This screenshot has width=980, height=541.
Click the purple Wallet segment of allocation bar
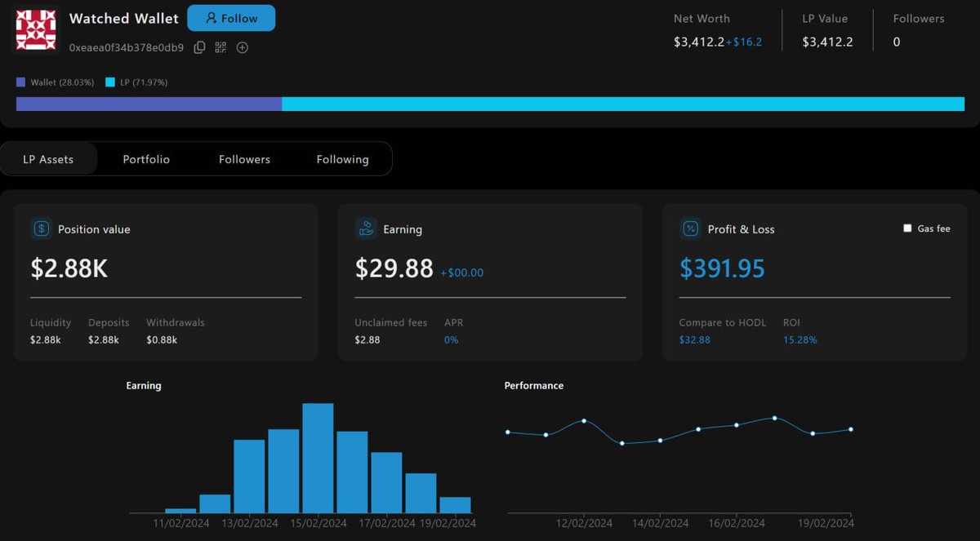point(149,104)
